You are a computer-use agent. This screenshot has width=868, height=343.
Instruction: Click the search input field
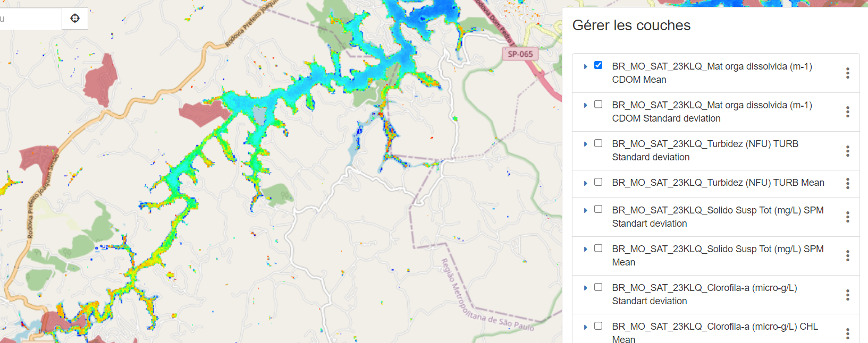point(30,19)
